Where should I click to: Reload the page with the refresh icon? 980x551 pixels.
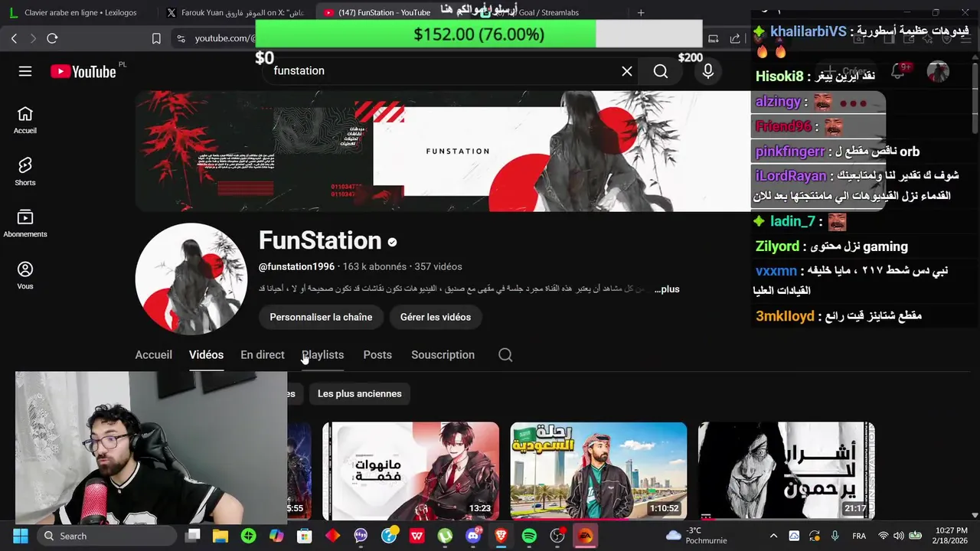click(52, 38)
